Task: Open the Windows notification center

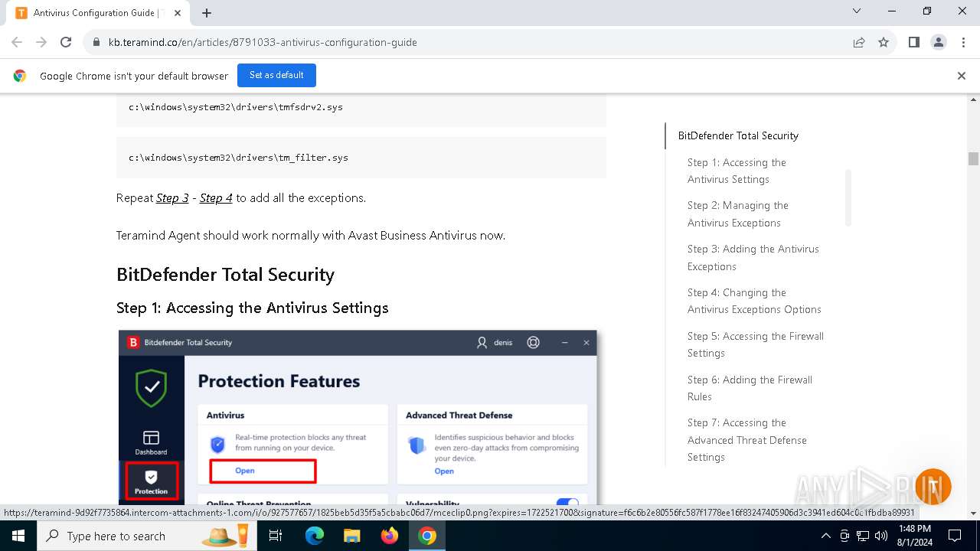Action: [x=955, y=536]
